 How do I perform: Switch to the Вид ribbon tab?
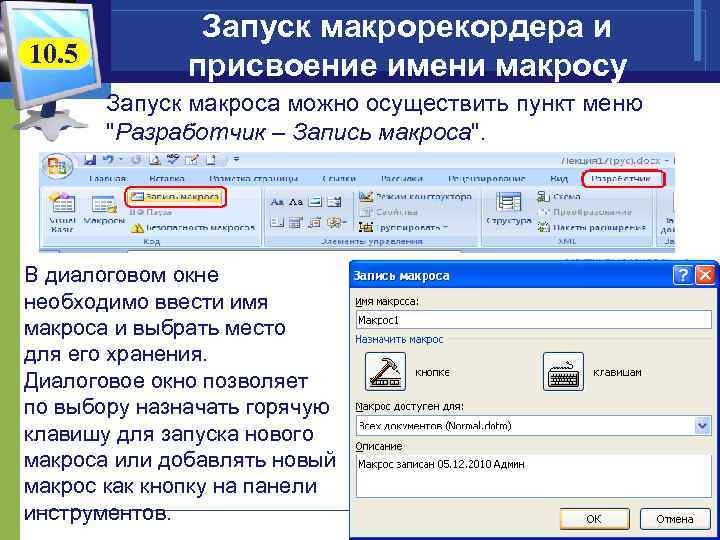pos(558,179)
